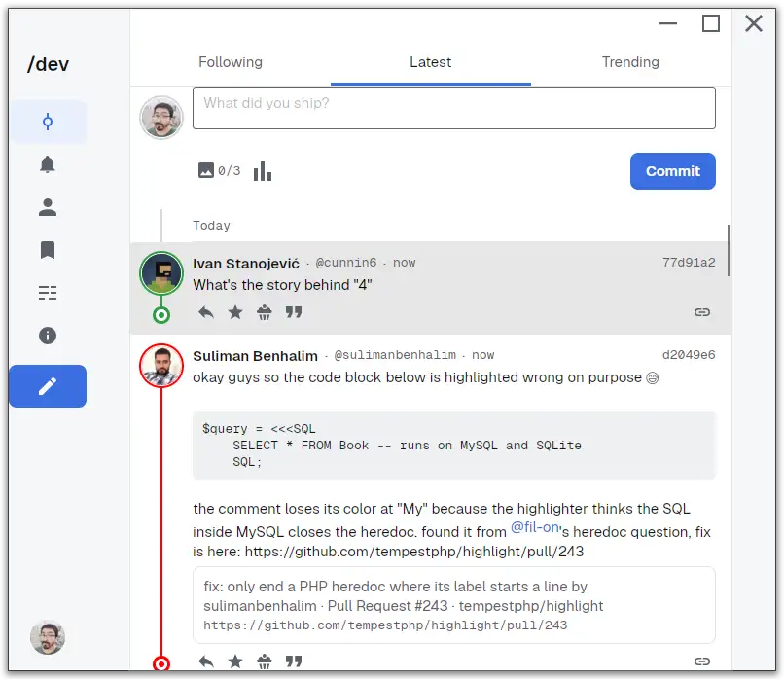
Task: Select the Latest tab
Action: (x=431, y=62)
